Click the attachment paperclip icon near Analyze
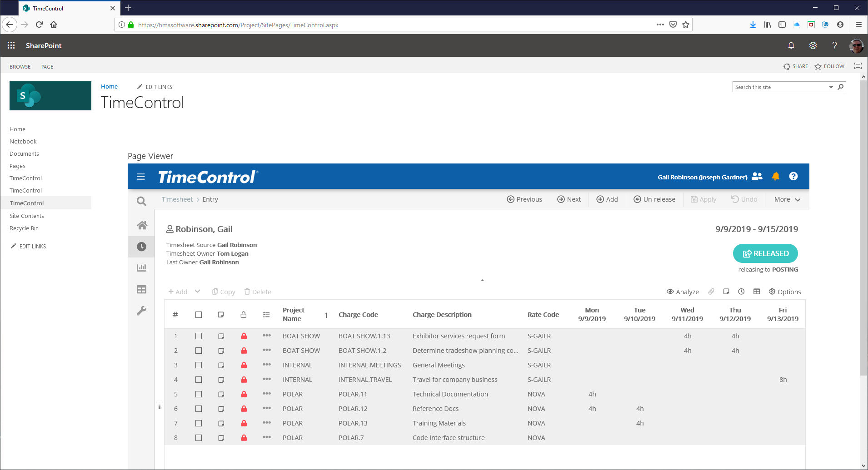The image size is (868, 470). coord(711,292)
